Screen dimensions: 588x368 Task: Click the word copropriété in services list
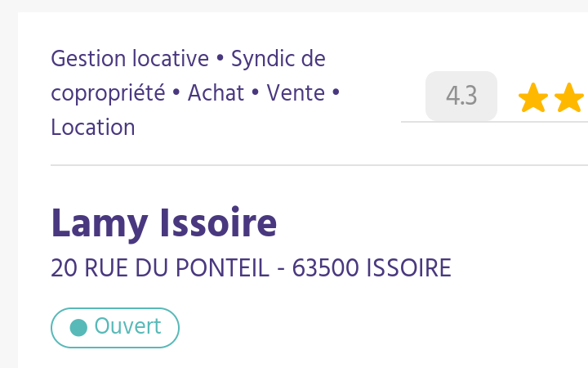pos(108,93)
